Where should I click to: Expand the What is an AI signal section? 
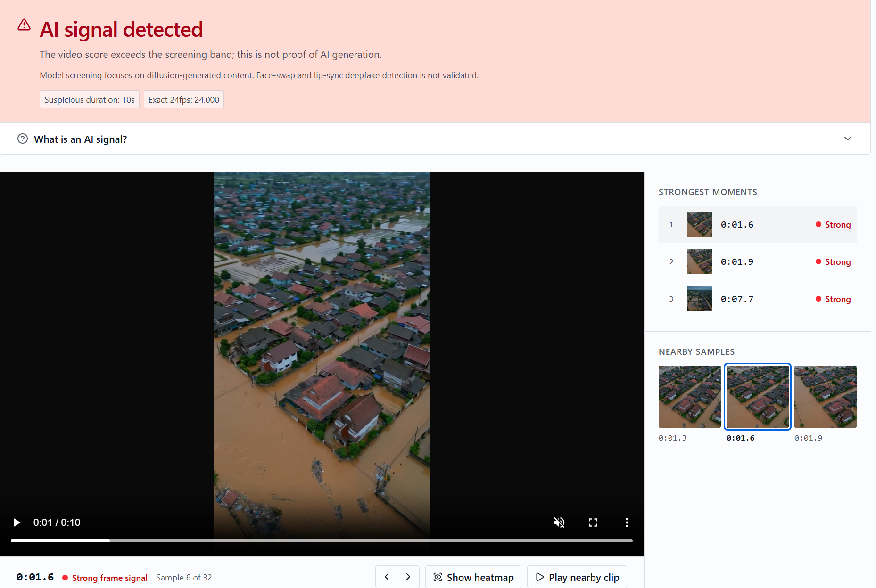click(435, 139)
